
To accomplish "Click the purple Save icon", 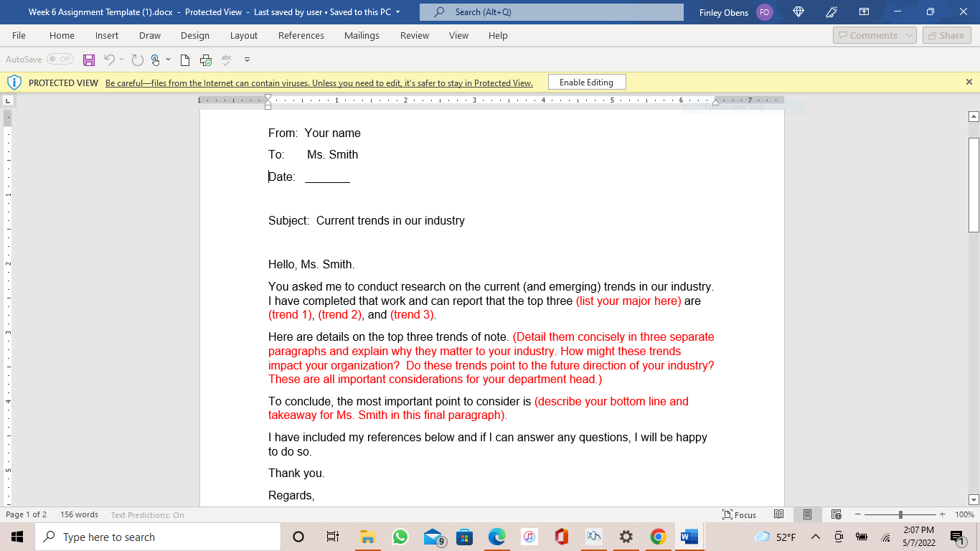I will click(89, 60).
